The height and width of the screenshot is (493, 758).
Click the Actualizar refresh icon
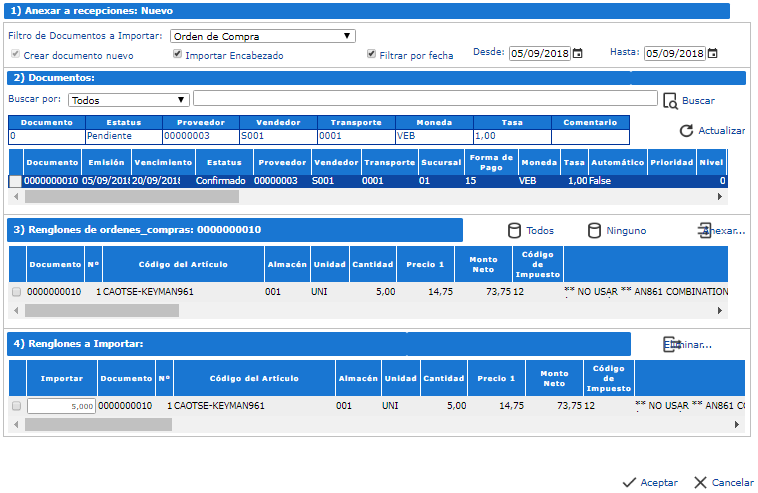(686, 131)
